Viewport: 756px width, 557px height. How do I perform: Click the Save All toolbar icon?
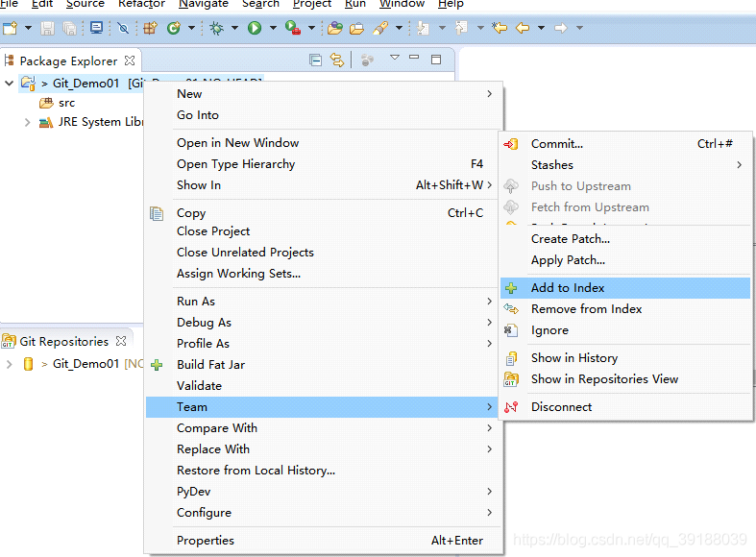pyautogui.click(x=70, y=28)
